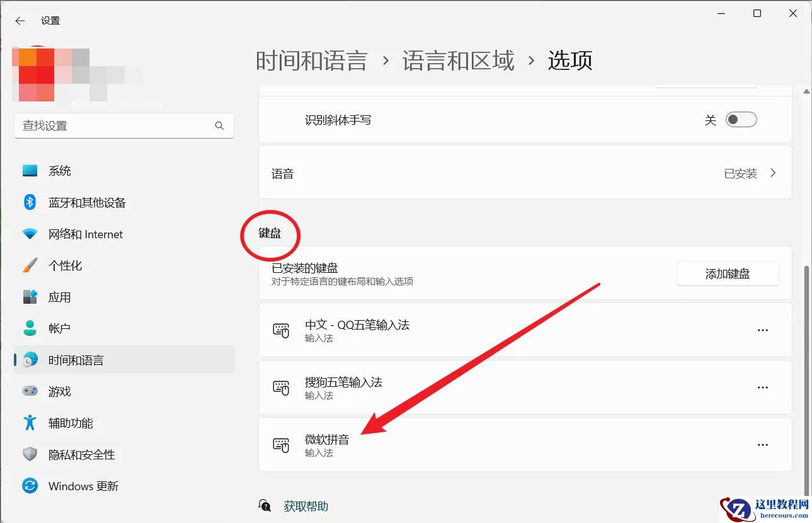The width and height of the screenshot is (812, 523).
Task: Open 系统 settings via its monitor icon
Action: pyautogui.click(x=30, y=170)
